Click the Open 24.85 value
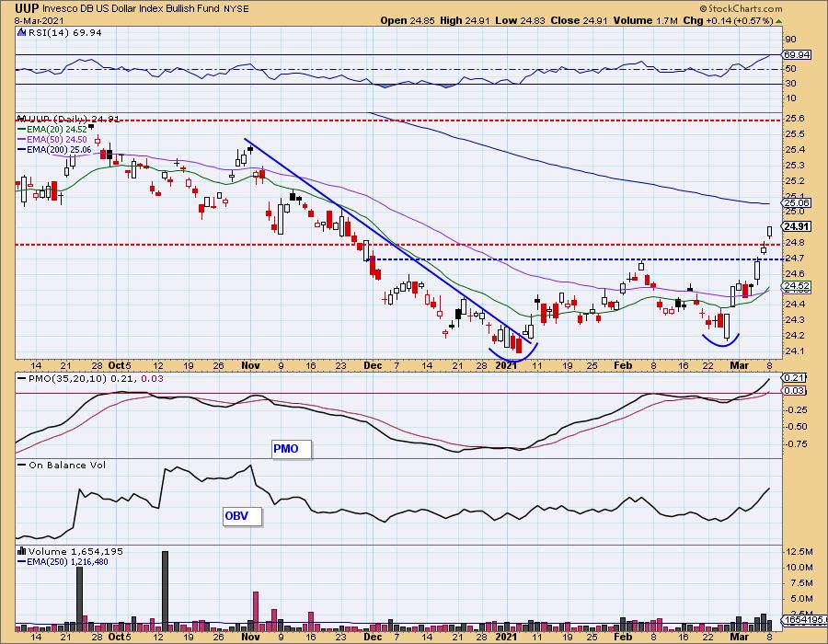 408,20
